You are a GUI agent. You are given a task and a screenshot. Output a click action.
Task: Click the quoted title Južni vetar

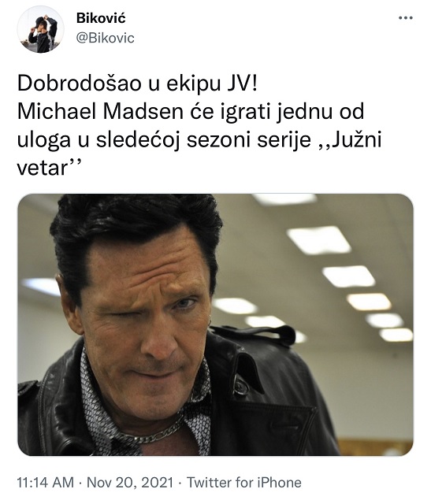click(199, 154)
